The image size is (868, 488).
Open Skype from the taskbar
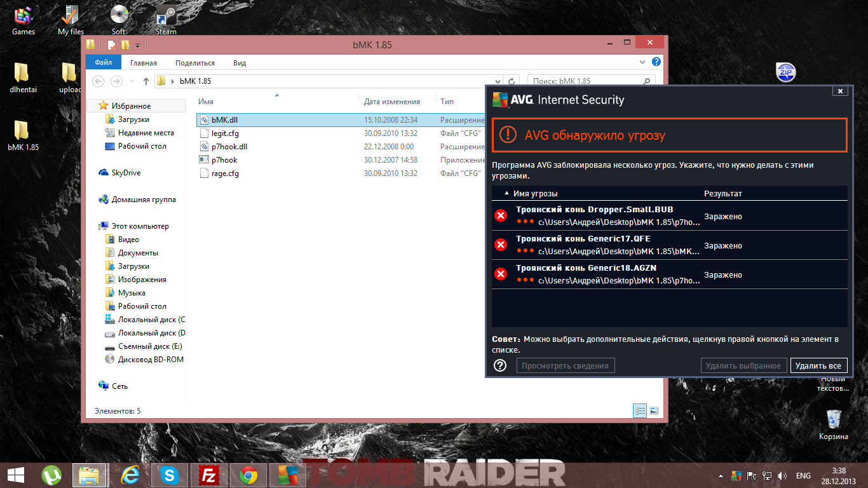click(x=170, y=475)
